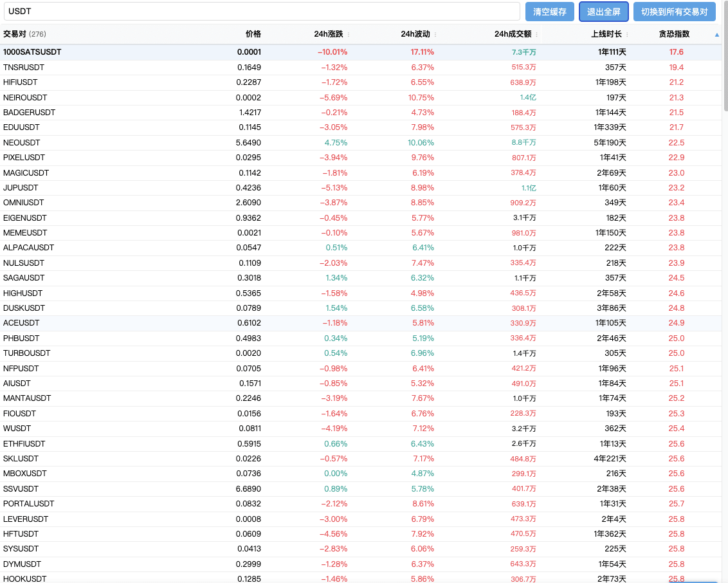
Task: Open the 24h成交额 column options icon
Action: tap(537, 34)
